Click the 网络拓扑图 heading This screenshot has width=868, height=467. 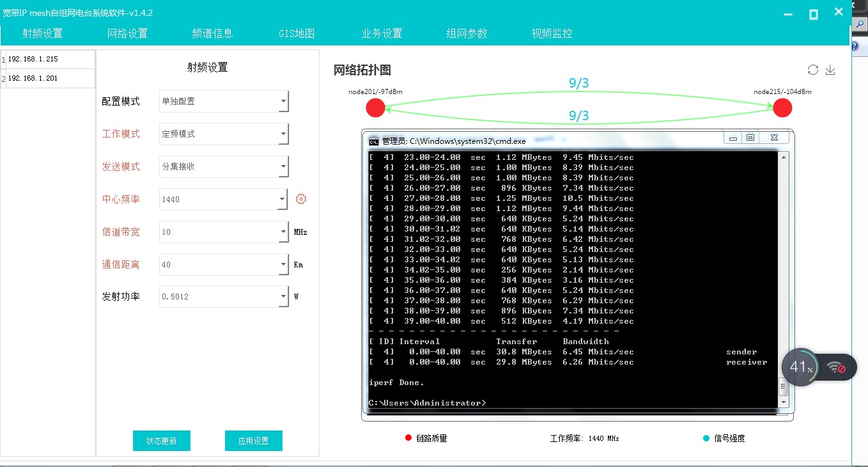point(362,70)
